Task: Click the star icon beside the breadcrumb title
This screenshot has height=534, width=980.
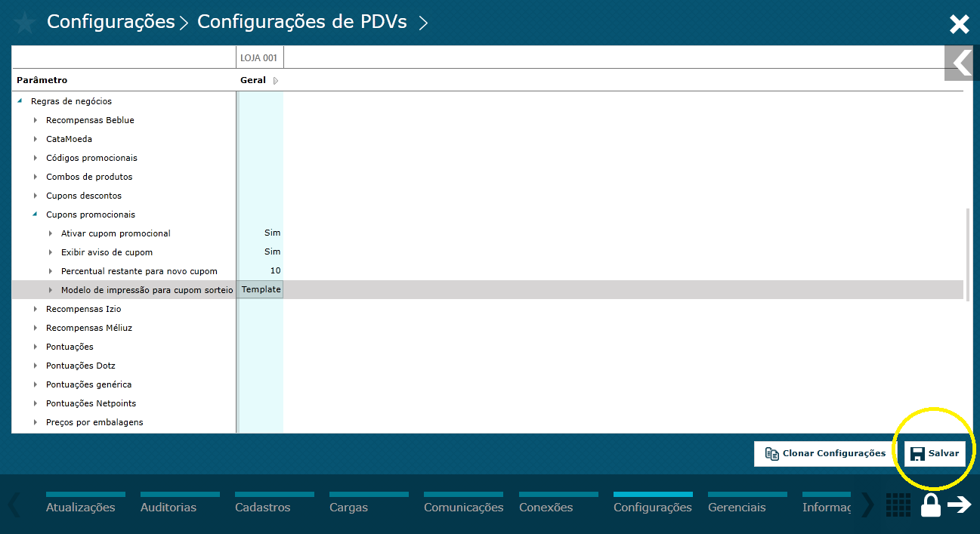Action: point(23,23)
